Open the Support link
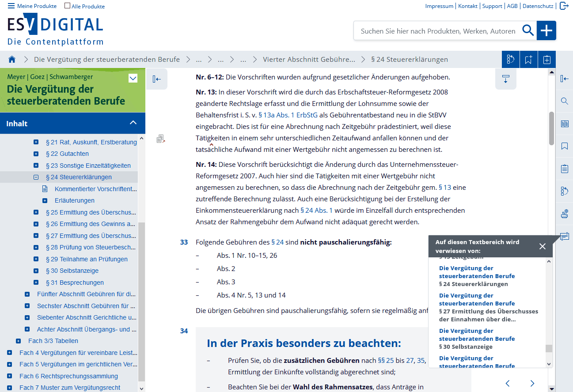This screenshot has width=573, height=392. (492, 6)
